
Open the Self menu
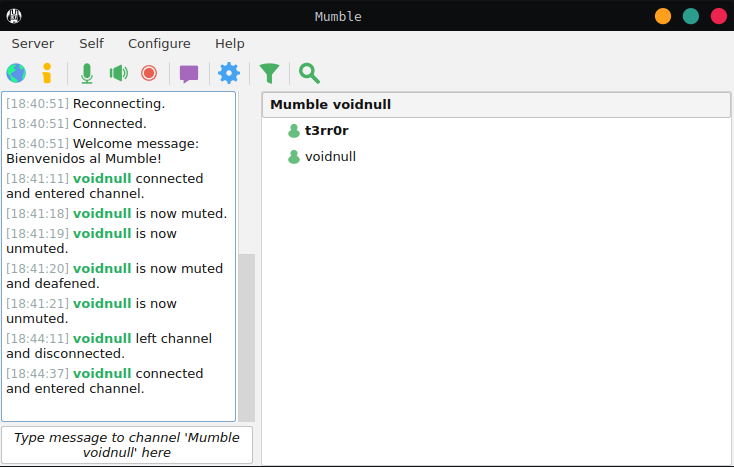[x=91, y=43]
